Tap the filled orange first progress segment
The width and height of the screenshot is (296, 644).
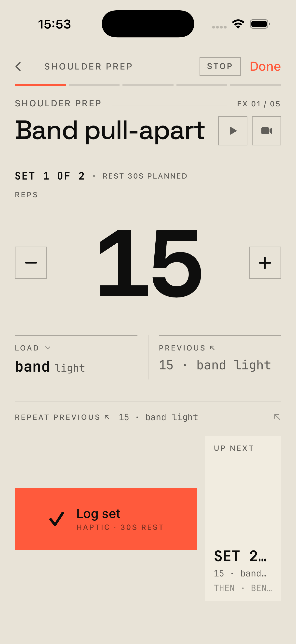(x=40, y=85)
